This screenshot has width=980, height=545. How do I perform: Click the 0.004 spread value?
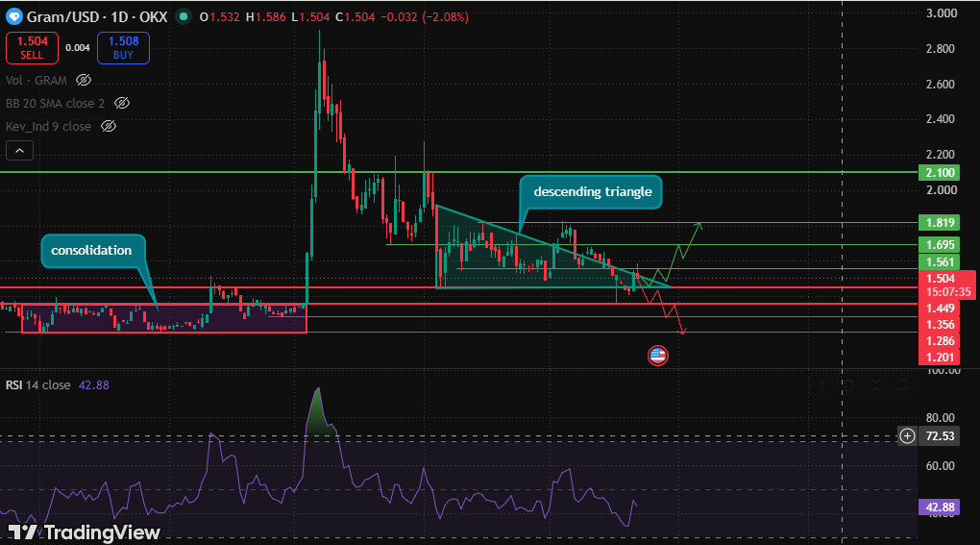[78, 47]
